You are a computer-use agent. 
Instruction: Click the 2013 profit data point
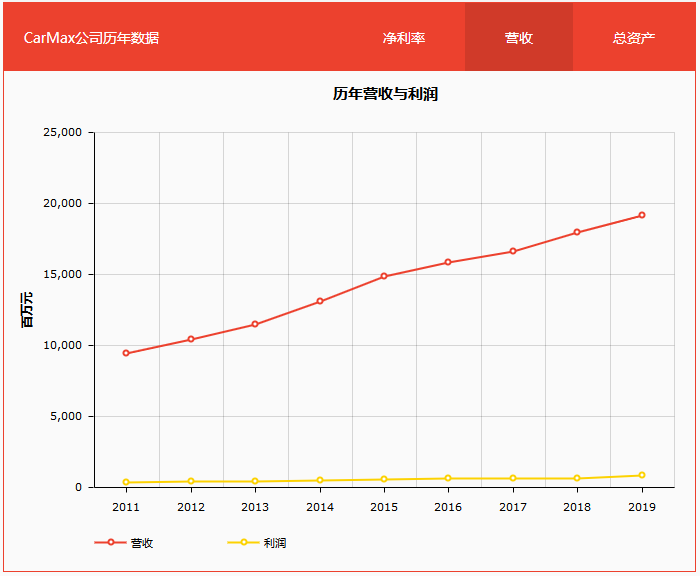[x=255, y=481]
